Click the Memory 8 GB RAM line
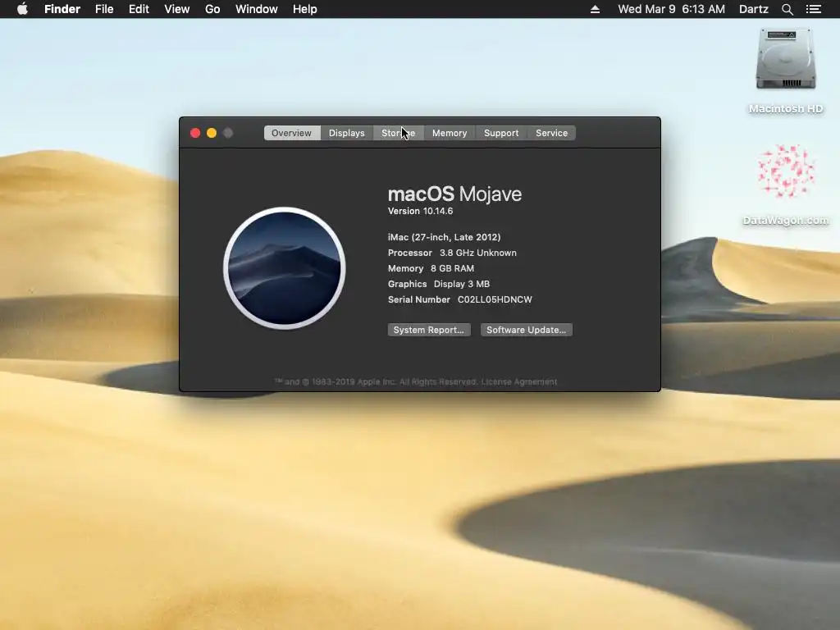This screenshot has width=840, height=630. [431, 268]
